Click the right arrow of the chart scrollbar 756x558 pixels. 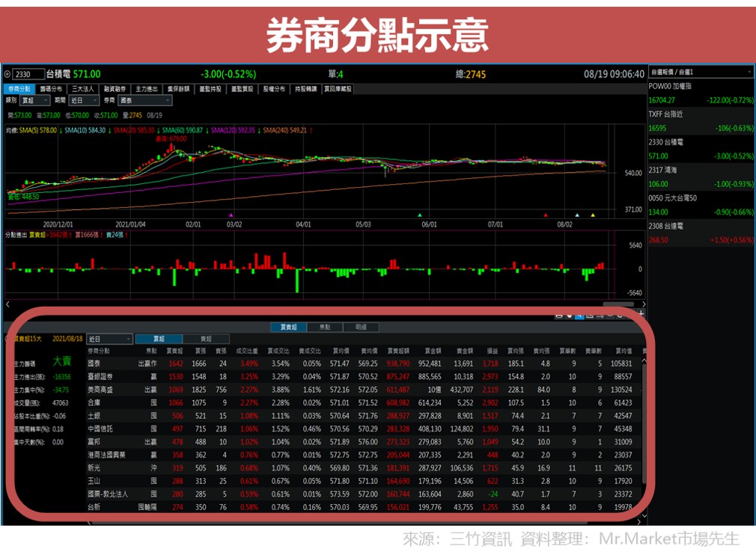(x=644, y=304)
